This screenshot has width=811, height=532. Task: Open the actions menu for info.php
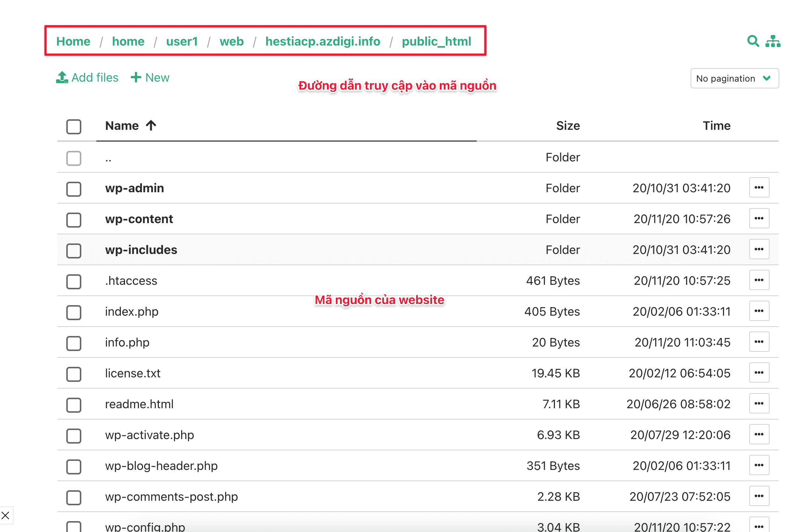click(x=759, y=342)
